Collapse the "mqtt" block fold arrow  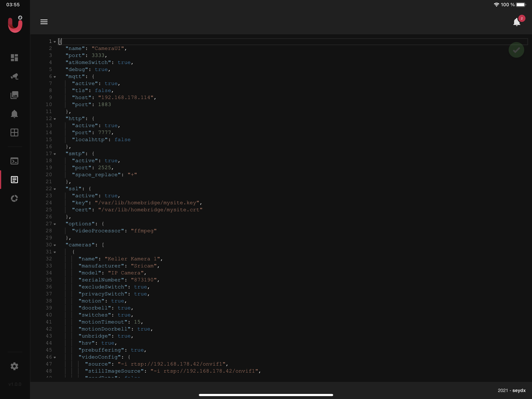click(55, 77)
